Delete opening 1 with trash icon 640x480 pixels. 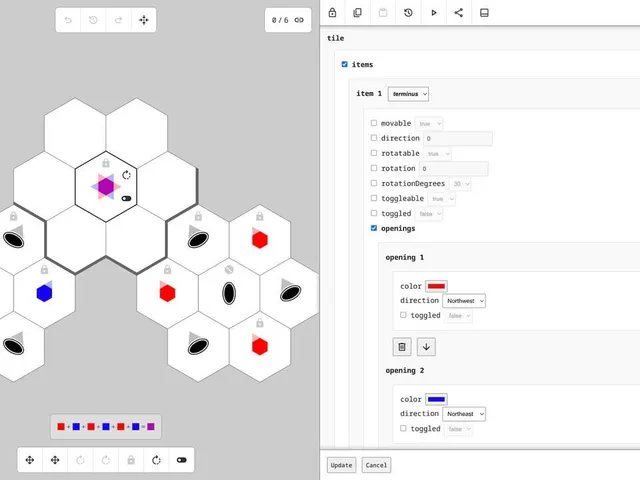tap(402, 347)
